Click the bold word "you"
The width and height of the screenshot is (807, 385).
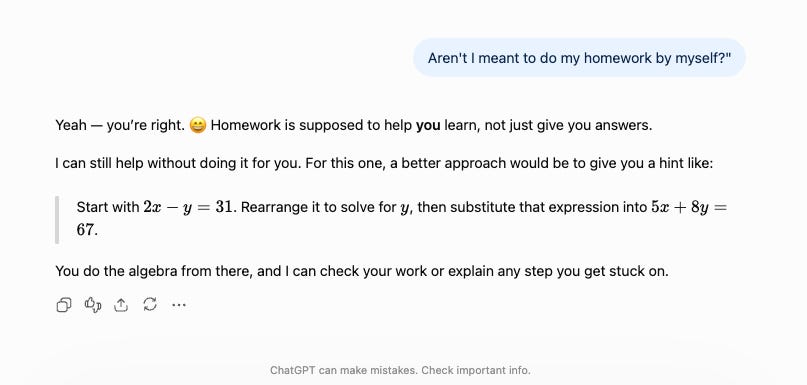pyautogui.click(x=428, y=125)
